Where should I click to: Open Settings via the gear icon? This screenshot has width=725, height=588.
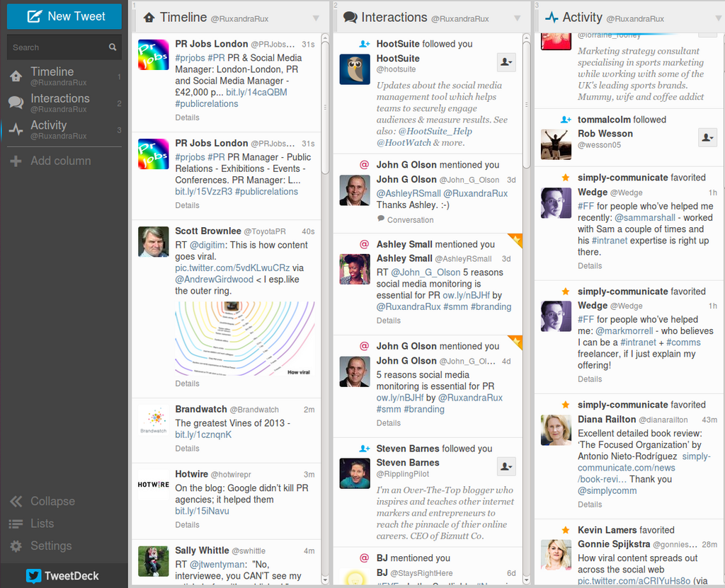[x=16, y=546]
